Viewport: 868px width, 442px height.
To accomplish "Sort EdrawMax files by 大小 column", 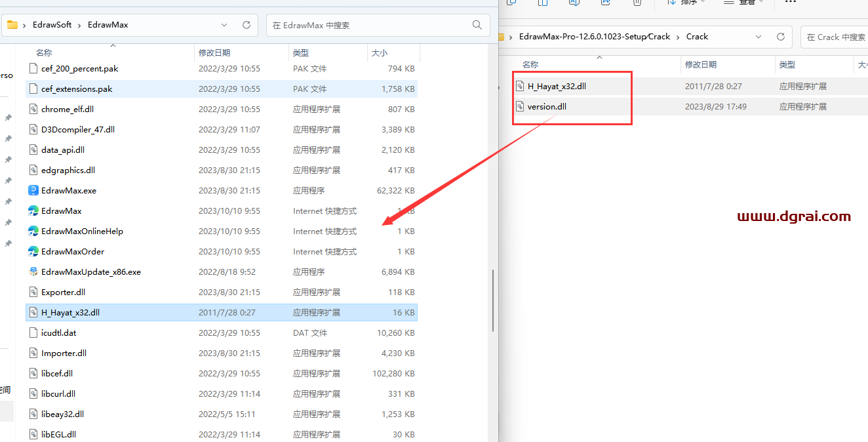I will click(380, 52).
